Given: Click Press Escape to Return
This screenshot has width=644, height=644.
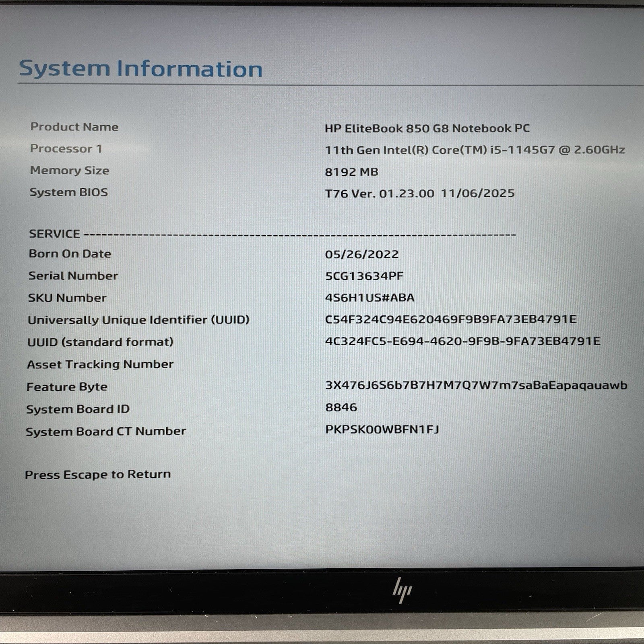Looking at the screenshot, I should pos(98,475).
